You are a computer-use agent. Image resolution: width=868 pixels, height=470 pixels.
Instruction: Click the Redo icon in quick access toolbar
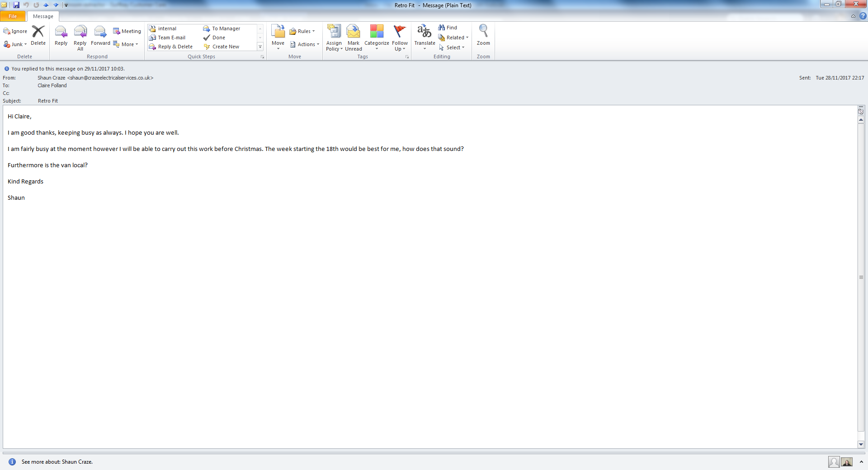[36, 5]
